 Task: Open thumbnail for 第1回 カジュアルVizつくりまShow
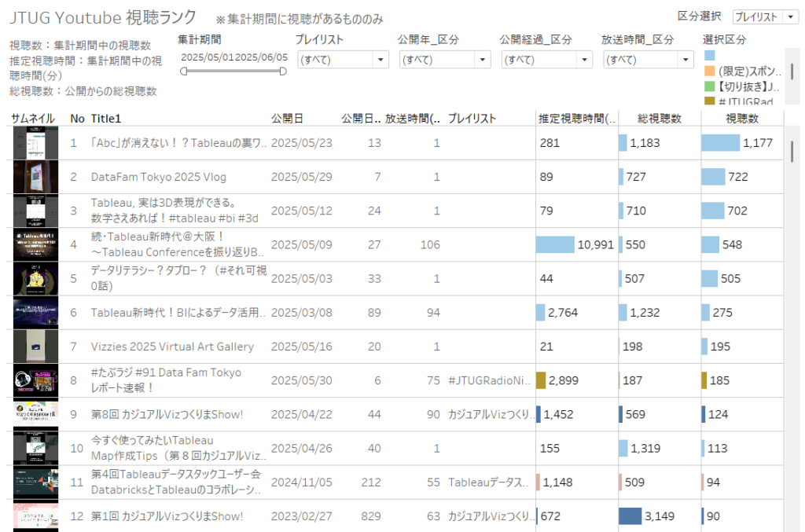tap(35, 516)
